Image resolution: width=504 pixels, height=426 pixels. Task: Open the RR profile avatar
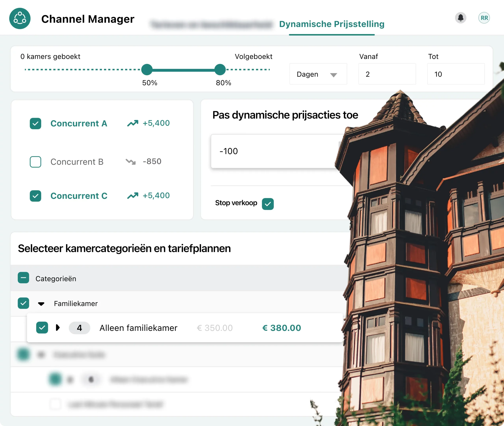point(484,18)
